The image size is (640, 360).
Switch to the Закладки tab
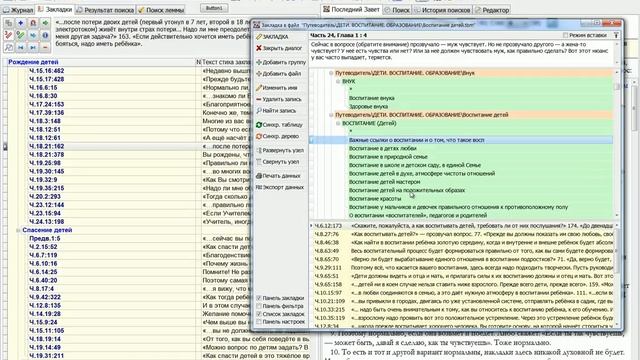click(55, 9)
